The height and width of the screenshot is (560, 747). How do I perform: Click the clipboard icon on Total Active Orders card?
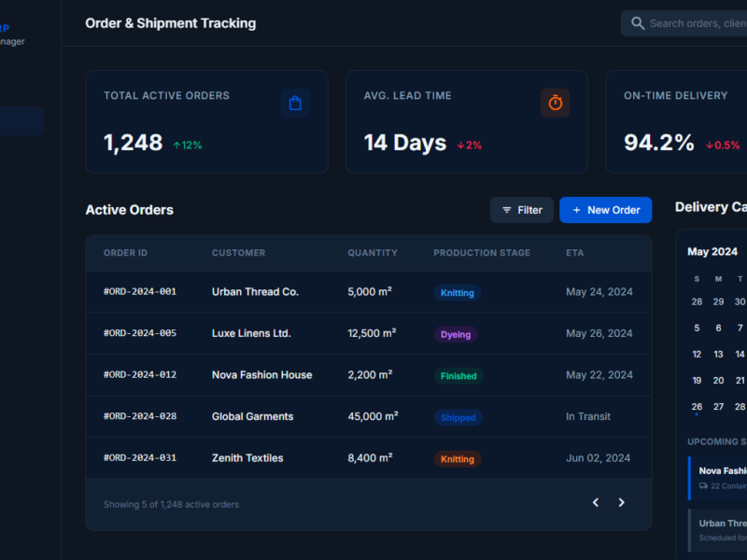point(295,103)
